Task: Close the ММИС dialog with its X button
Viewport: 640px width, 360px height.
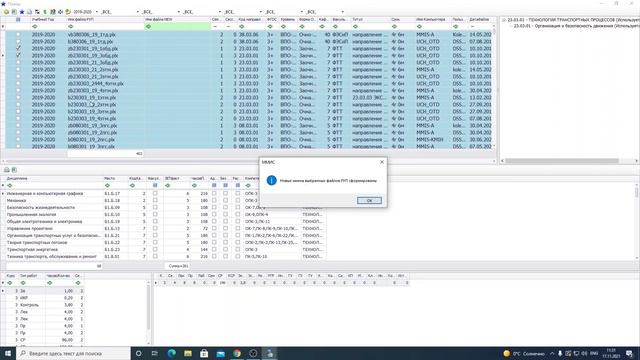Action: (x=382, y=162)
